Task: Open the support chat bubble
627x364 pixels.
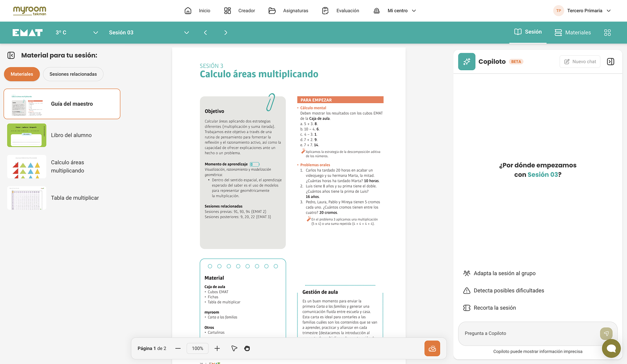Action: [611, 348]
